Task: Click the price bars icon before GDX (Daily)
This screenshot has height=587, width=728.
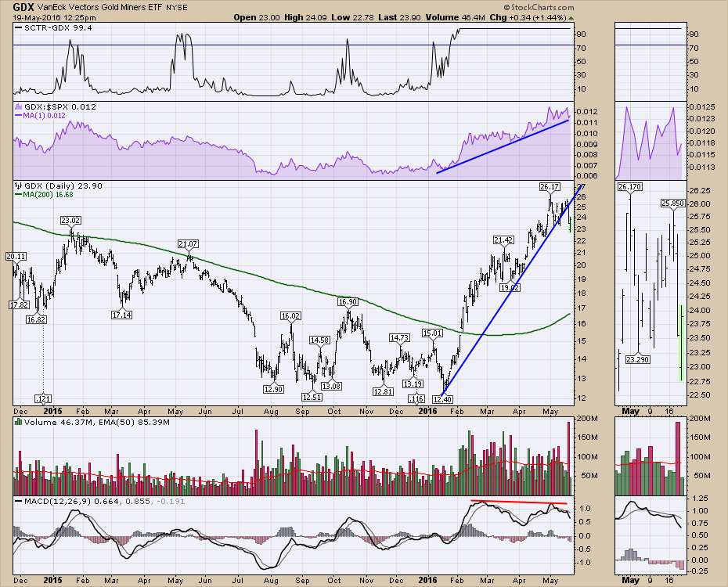Action: pyautogui.click(x=19, y=185)
